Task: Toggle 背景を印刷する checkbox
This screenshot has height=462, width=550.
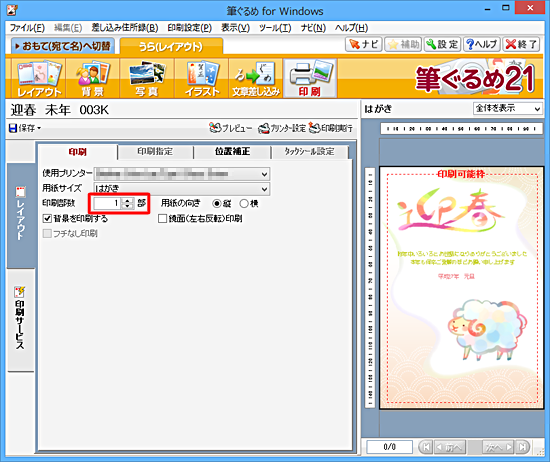Action: click(47, 219)
